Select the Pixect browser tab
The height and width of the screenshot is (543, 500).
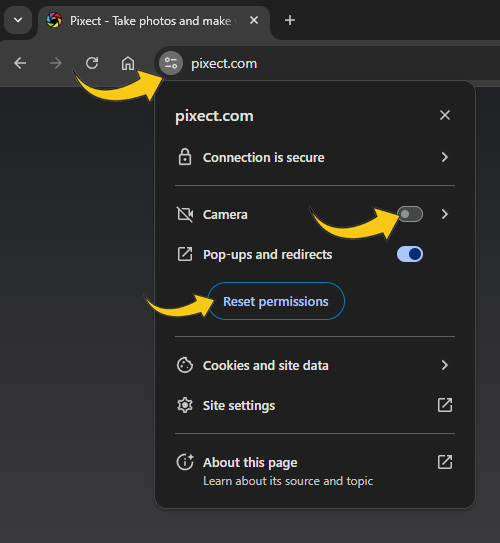[153, 21]
